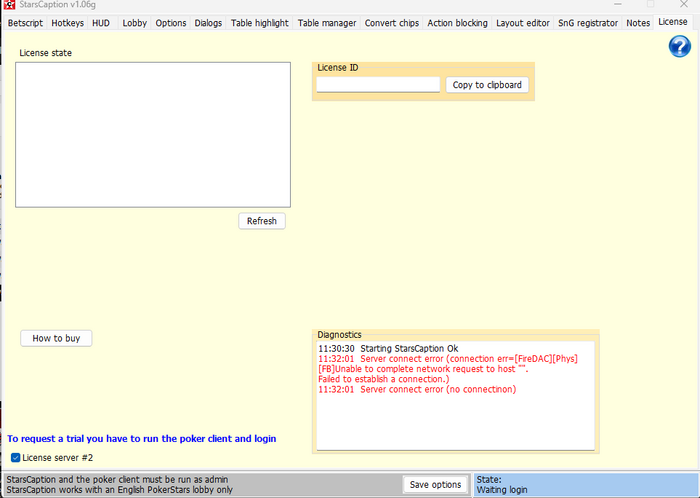Open the Convert chips tab

(392, 23)
